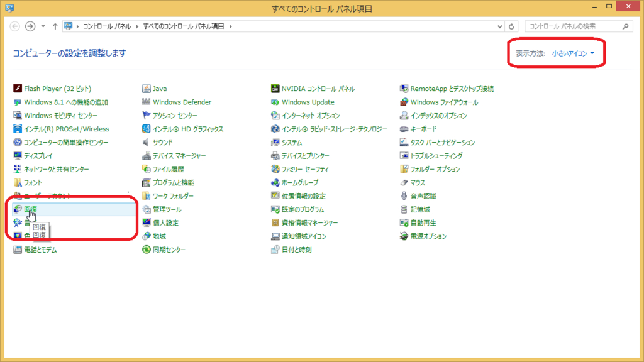Open the ファミリー セーフティ link
644x362 pixels.
coord(305,169)
